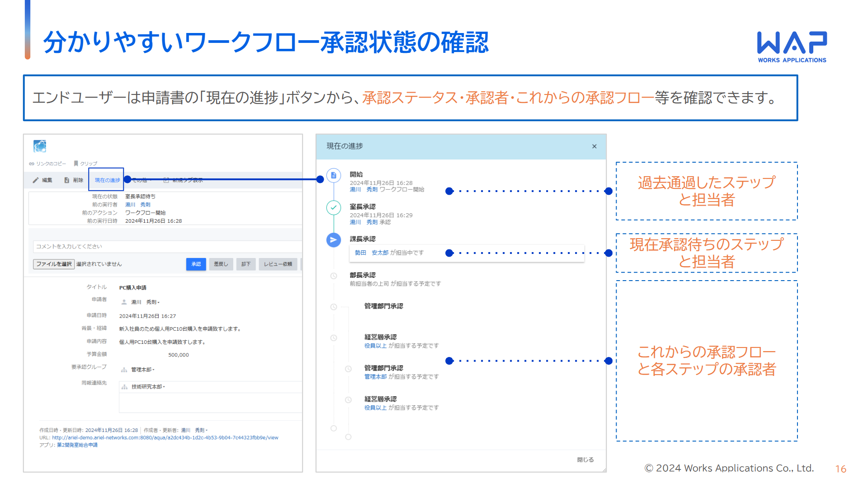Open the ariel-demo URL link

[x=165, y=438]
